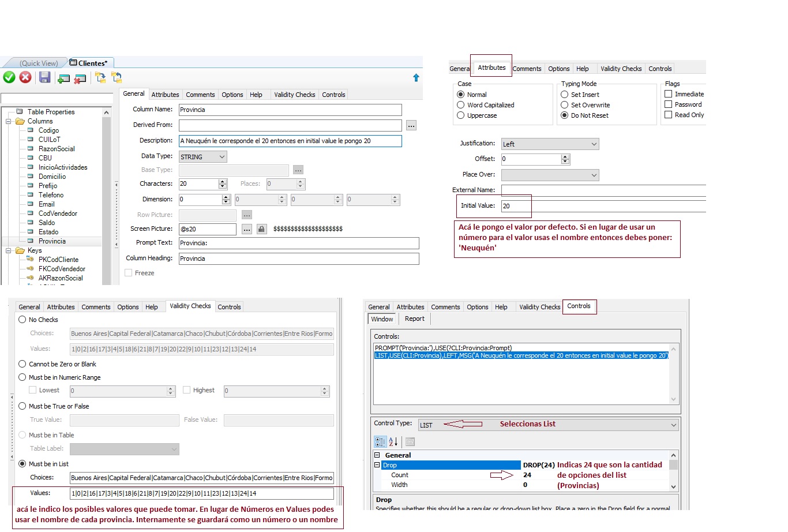Click the padlock icon beside Screen Picture
This screenshot has width=788, height=532.
261,229
